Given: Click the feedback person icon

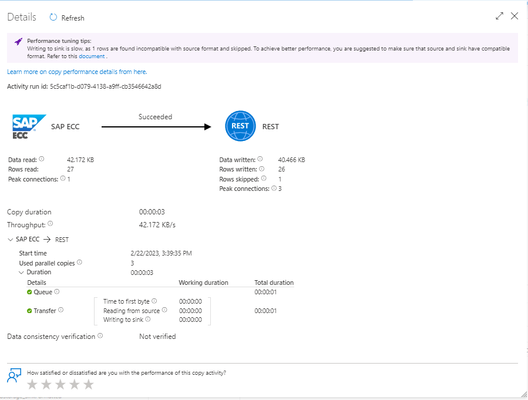Looking at the screenshot, I should (x=14, y=375).
